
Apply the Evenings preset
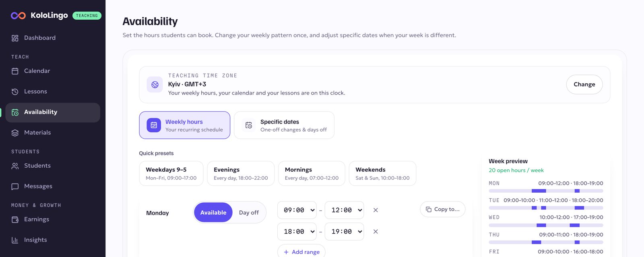241,173
